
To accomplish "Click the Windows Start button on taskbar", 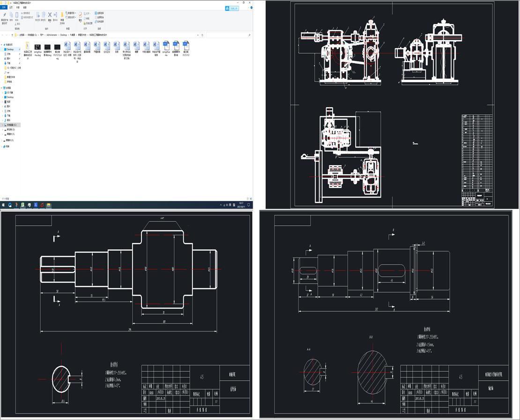I will coord(3,205).
